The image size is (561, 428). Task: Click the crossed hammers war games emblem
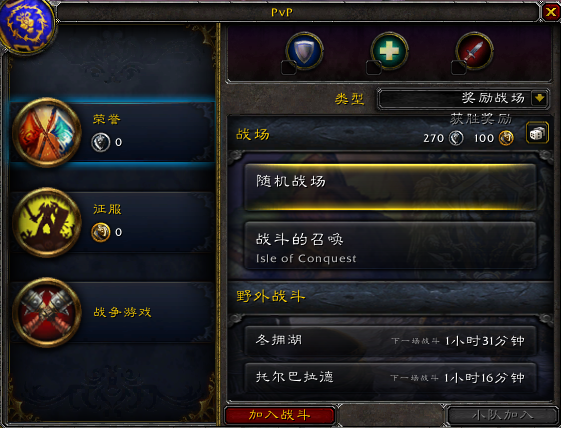tap(47, 312)
